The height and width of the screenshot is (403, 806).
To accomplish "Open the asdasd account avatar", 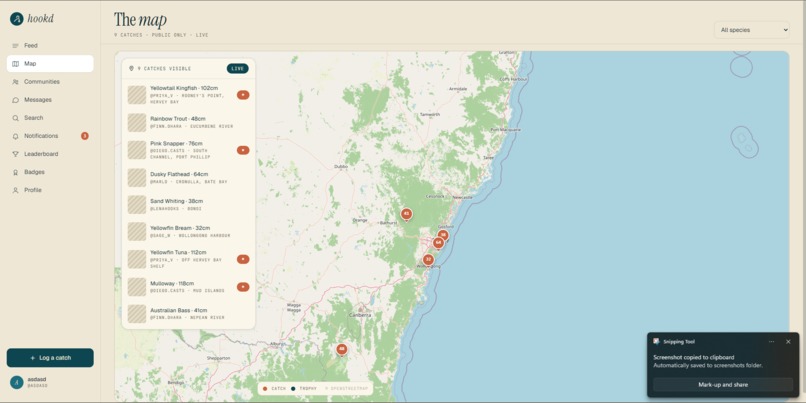I will 17,382.
